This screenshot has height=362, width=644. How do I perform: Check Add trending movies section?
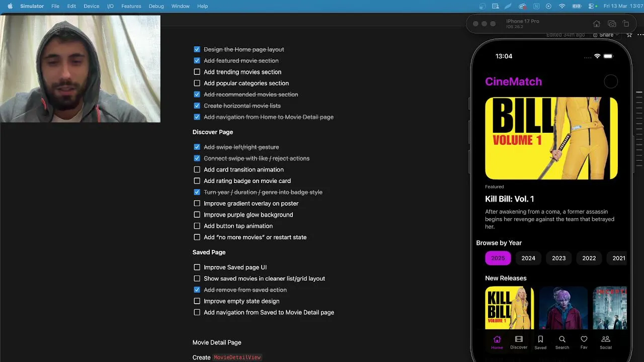pos(197,72)
